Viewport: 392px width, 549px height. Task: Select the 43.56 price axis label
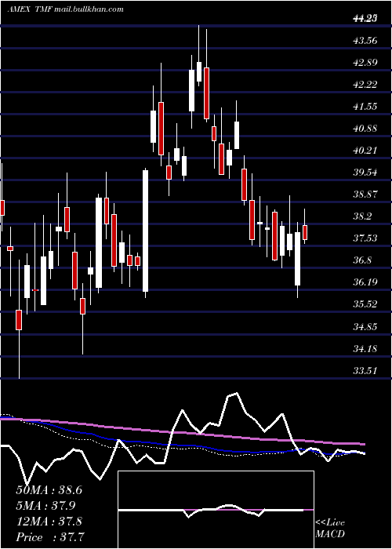click(x=365, y=41)
